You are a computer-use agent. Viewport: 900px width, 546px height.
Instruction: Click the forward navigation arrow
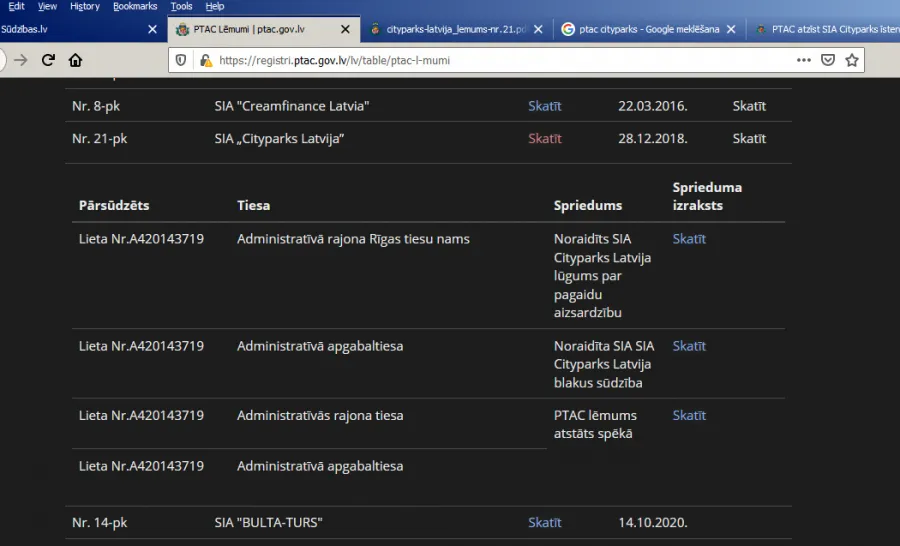click(21, 60)
